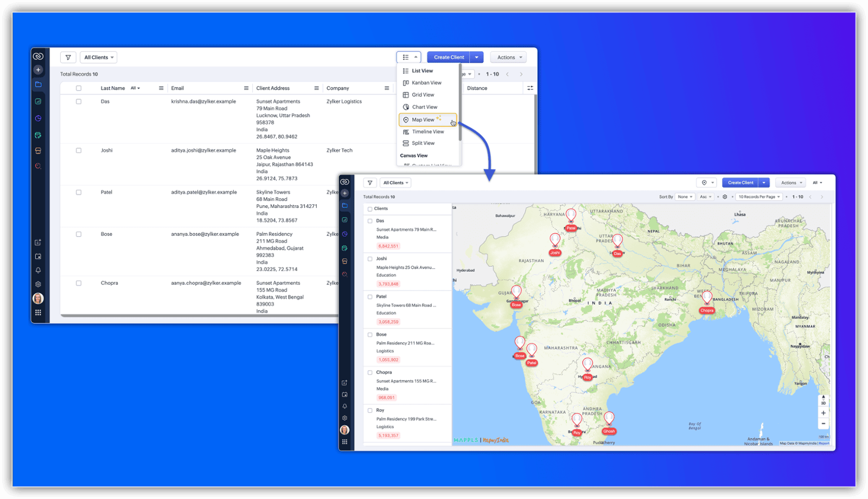This screenshot has width=868, height=499.
Task: Click the map zoom out minus button
Action: 823,424
